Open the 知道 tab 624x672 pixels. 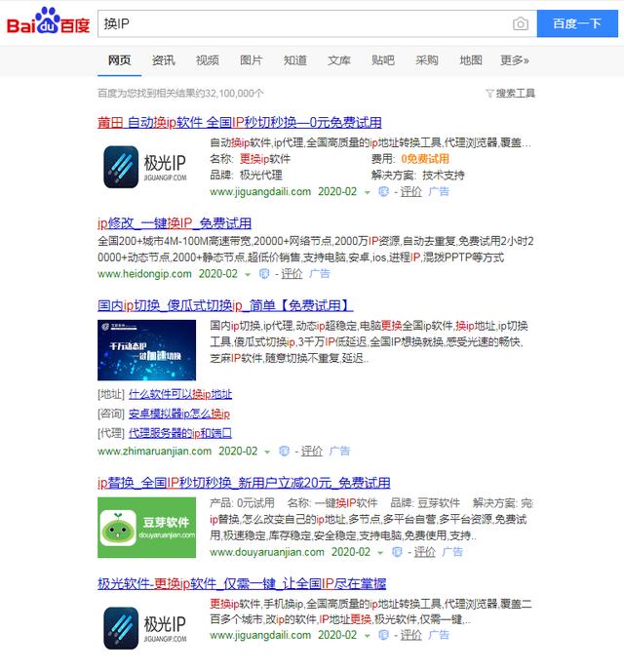pyautogui.click(x=294, y=60)
